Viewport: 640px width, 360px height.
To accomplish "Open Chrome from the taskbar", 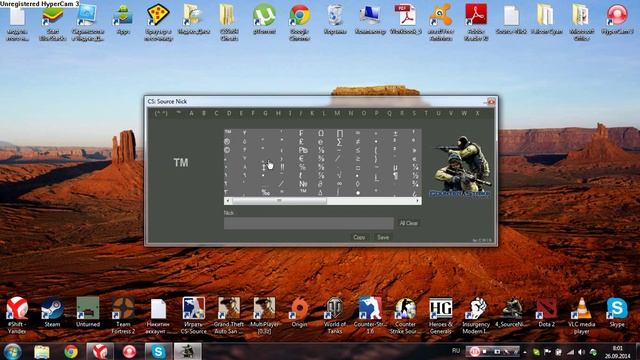I will click(x=71, y=351).
